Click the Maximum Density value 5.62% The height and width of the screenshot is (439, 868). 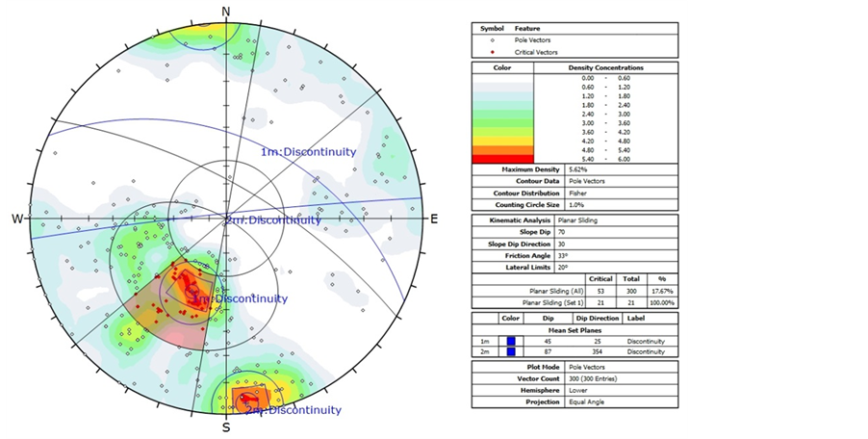pos(580,169)
